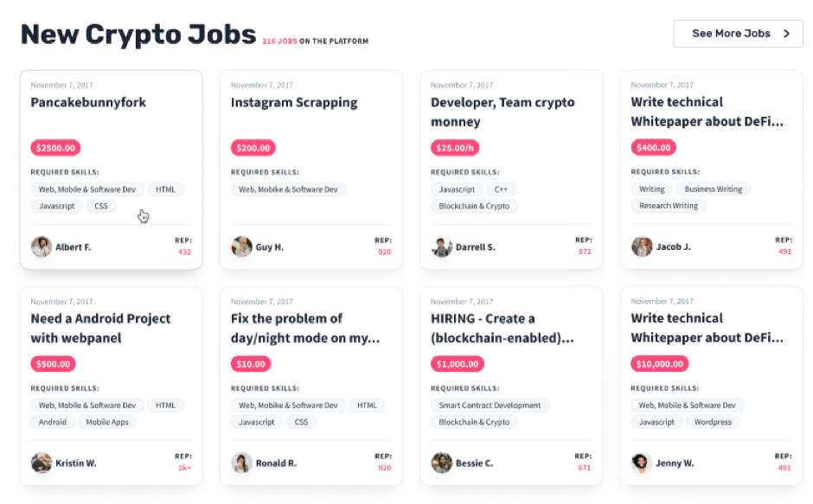Click the Research Writing skill tag
813x504 pixels.
(669, 206)
